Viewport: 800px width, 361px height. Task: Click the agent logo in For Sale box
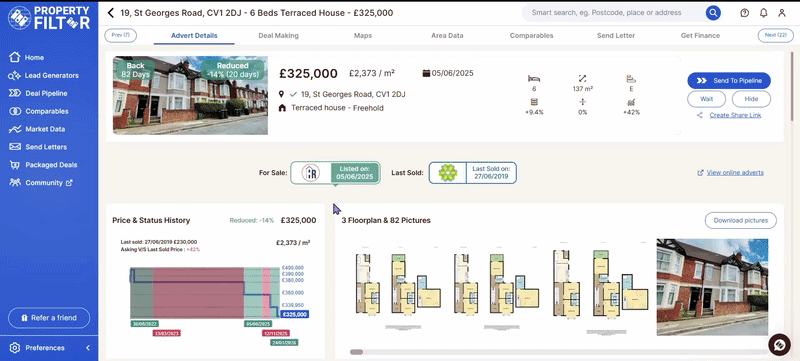[x=311, y=173]
